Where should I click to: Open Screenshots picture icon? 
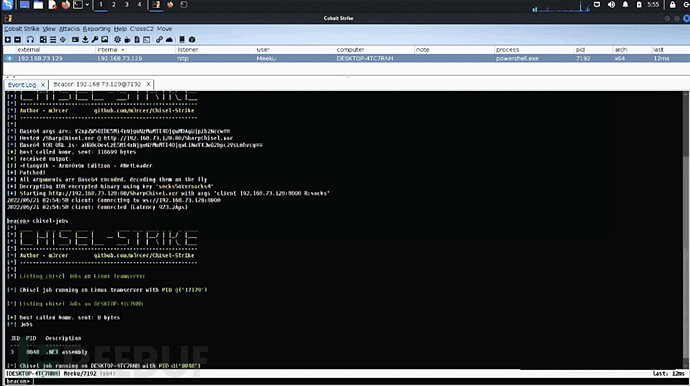[105, 40]
